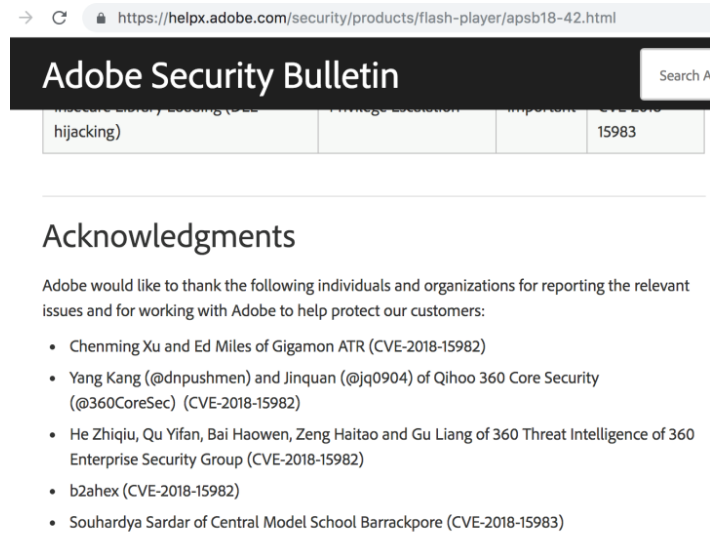Image resolution: width=715 pixels, height=547 pixels.
Task: Click the b2ahex acknowledgment entry
Action: [154, 491]
